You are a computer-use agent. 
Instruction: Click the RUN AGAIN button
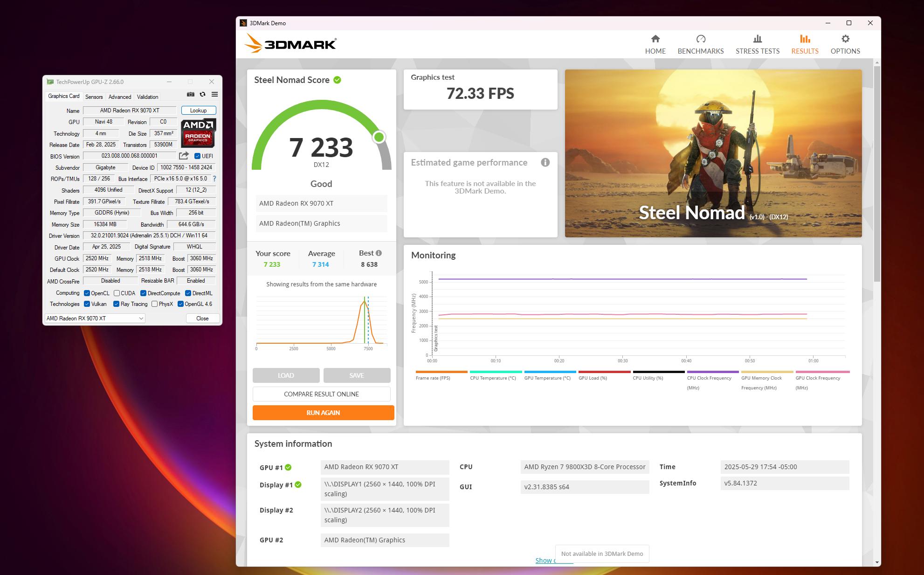[323, 413]
